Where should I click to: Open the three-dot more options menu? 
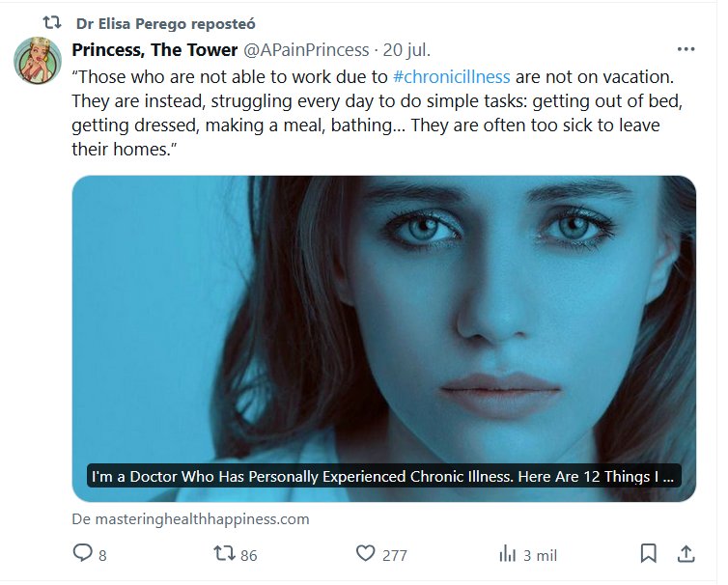pos(686,49)
